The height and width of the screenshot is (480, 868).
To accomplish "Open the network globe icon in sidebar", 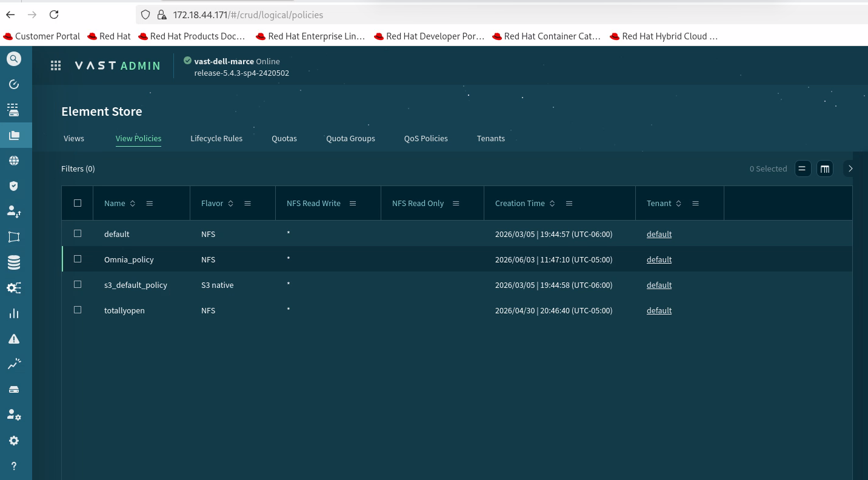I will tap(14, 161).
